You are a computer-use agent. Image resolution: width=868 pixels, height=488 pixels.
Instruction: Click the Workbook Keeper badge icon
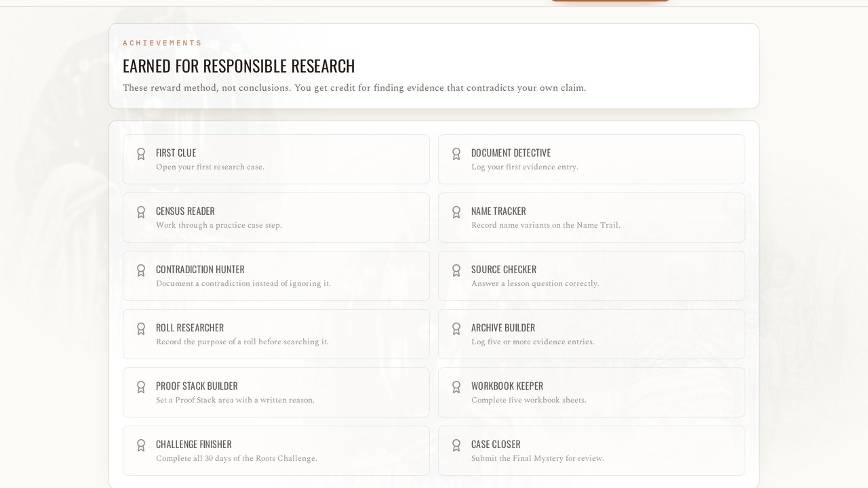(456, 387)
